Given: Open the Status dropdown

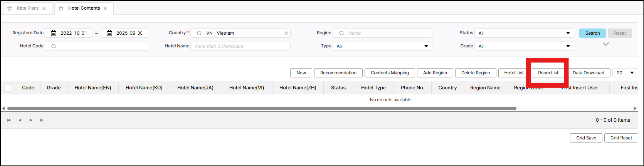Looking at the screenshot, I should (x=524, y=33).
